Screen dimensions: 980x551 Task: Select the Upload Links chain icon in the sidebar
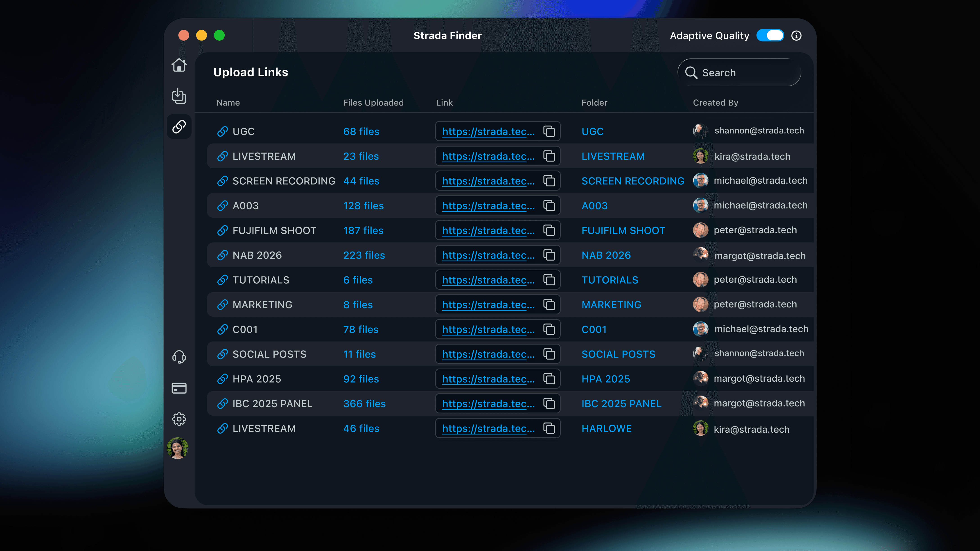pyautogui.click(x=179, y=127)
